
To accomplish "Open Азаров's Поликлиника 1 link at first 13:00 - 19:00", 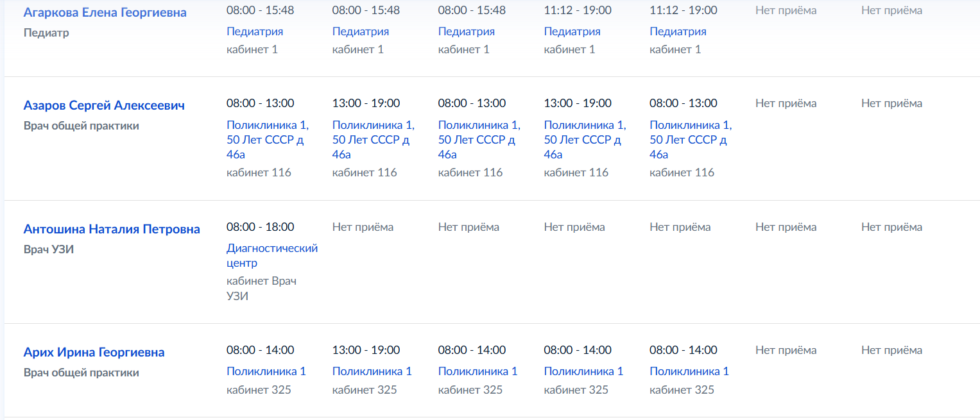I will pyautogui.click(x=374, y=140).
